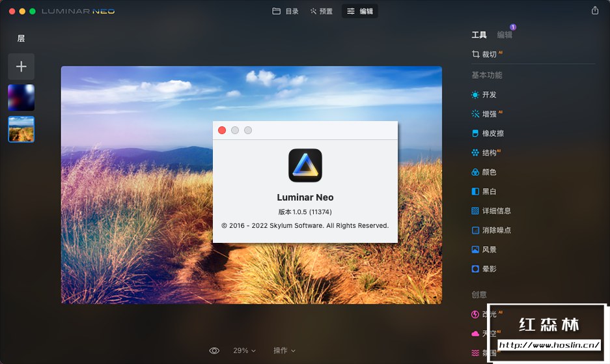Open the 详细信息 details tool
Viewport: 610px width, 364px height.
(x=492, y=211)
